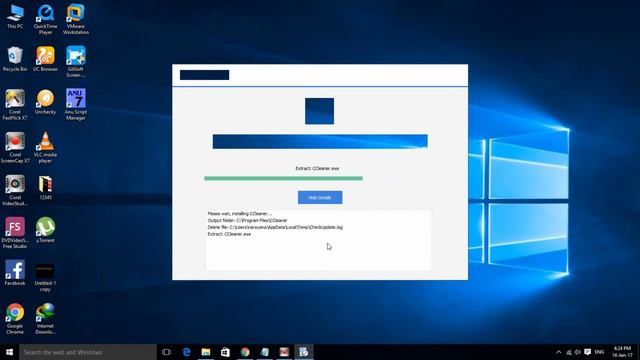Open This PC desktop icon

tap(15, 17)
